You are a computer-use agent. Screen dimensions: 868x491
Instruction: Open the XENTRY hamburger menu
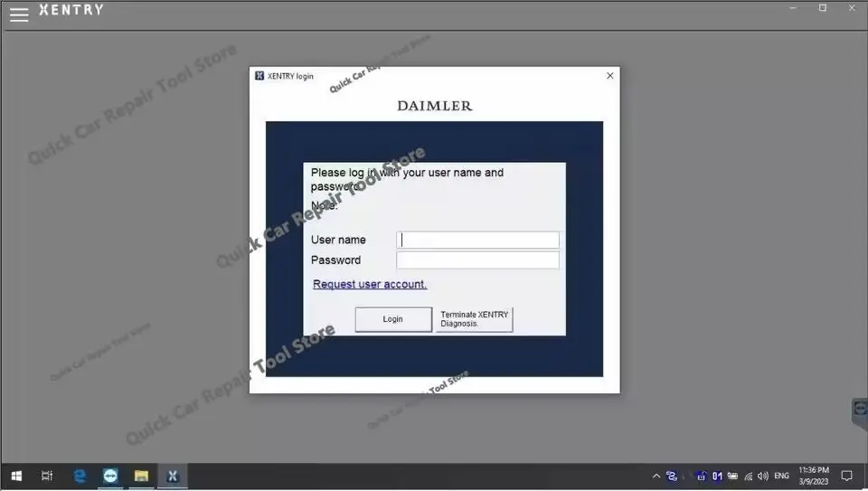tap(19, 14)
